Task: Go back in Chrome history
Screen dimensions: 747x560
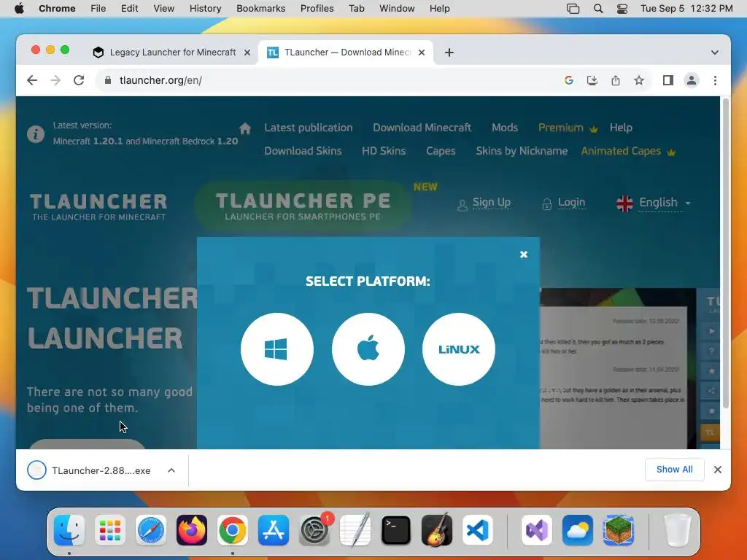Action: [32, 80]
